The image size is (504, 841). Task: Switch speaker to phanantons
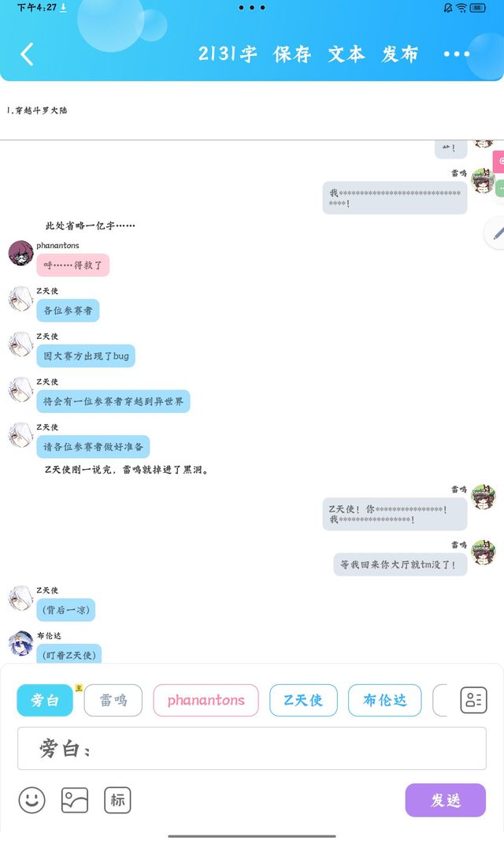point(206,700)
